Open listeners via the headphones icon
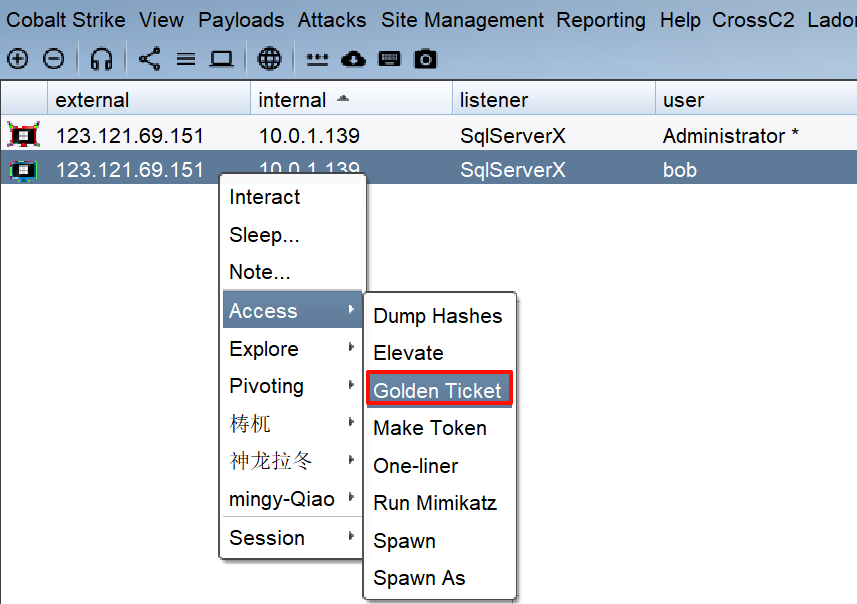The image size is (857, 604). click(x=101, y=59)
